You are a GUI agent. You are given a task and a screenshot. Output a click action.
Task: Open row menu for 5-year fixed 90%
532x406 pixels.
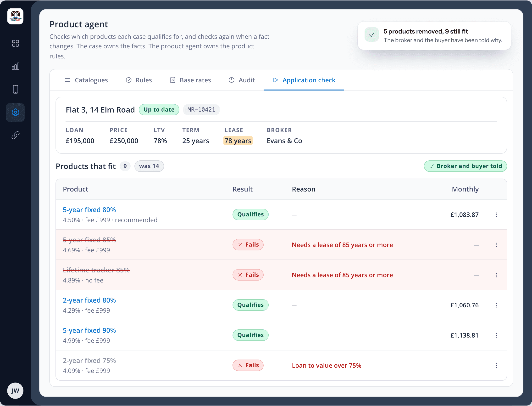click(496, 335)
